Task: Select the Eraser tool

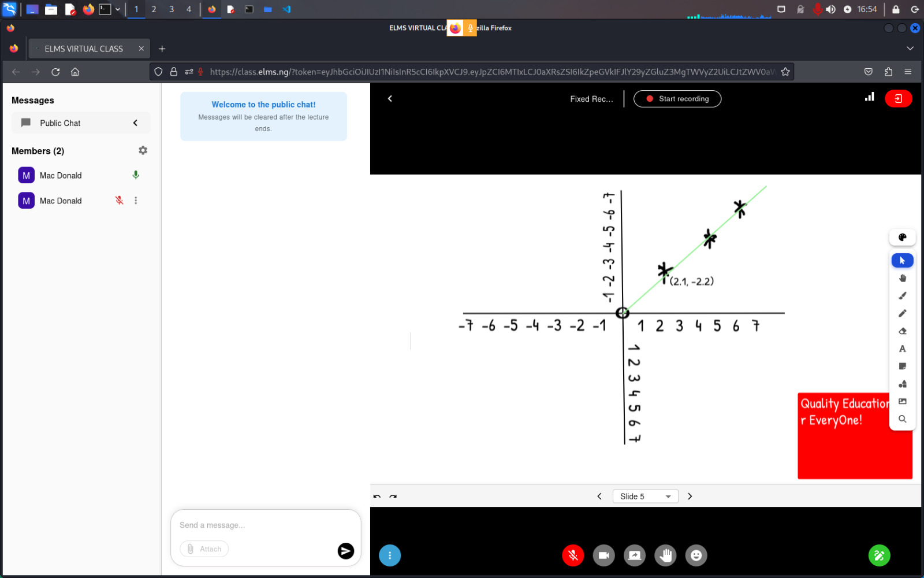Action: (x=902, y=331)
